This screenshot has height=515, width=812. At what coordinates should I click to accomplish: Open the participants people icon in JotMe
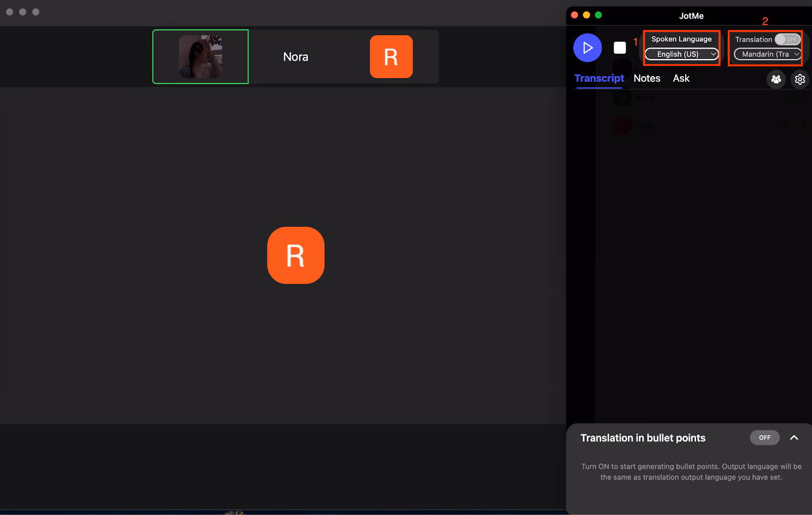pos(776,79)
